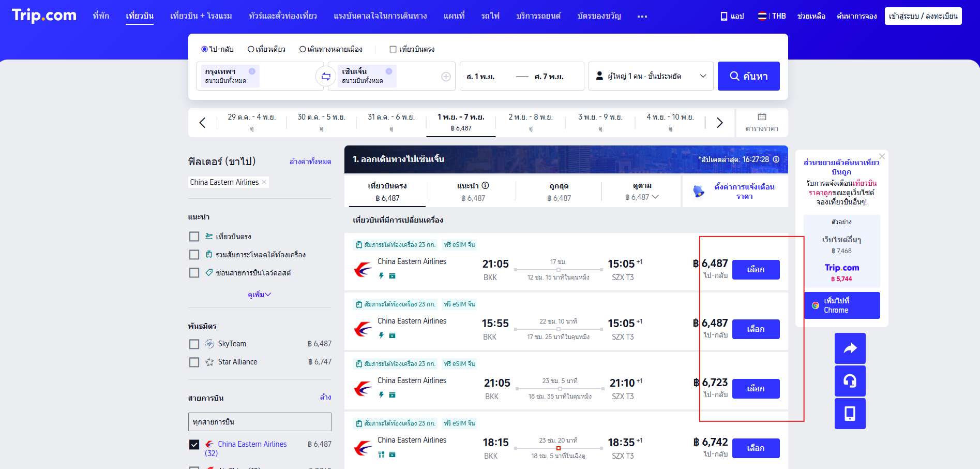Open the price calendar table icon
This screenshot has width=980, height=469.
click(762, 123)
